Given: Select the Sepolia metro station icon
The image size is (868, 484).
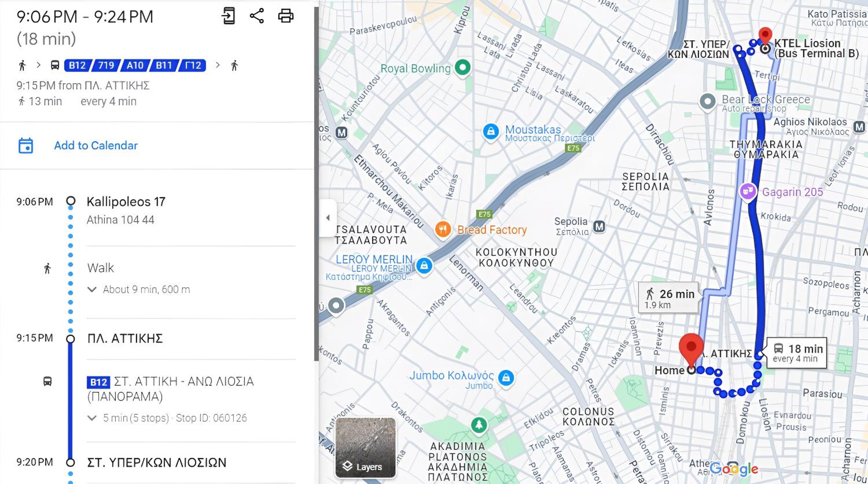Looking at the screenshot, I should [x=599, y=227].
